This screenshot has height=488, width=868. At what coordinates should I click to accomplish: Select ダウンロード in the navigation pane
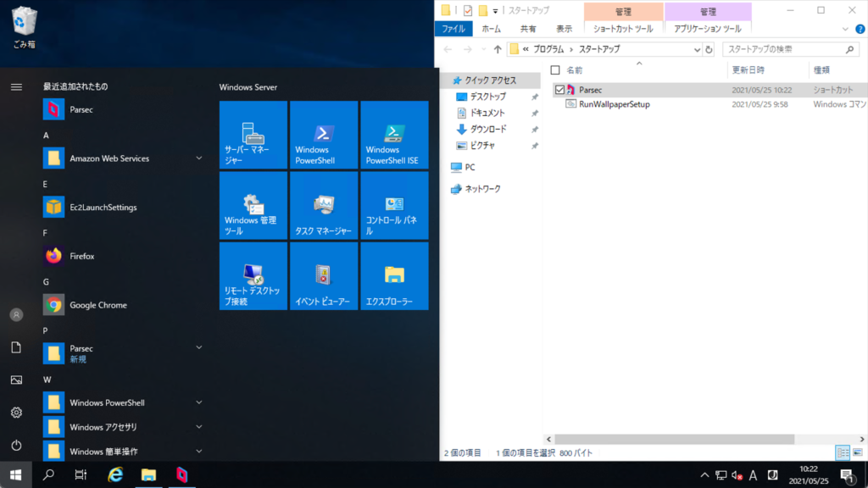[x=487, y=130]
